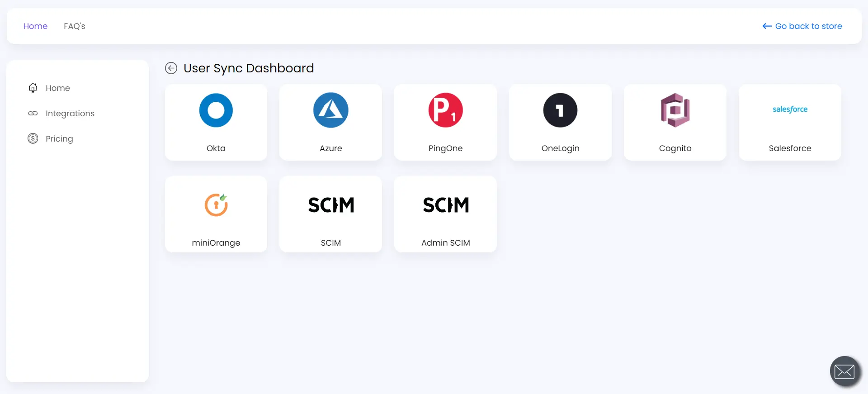Click the Azure label text

click(331, 148)
